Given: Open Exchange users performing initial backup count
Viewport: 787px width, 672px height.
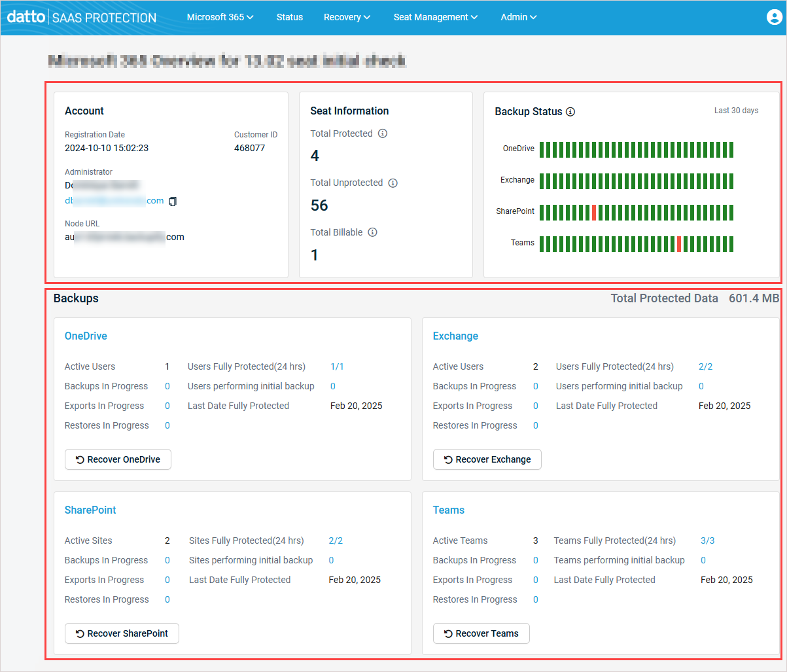Looking at the screenshot, I should (x=701, y=386).
